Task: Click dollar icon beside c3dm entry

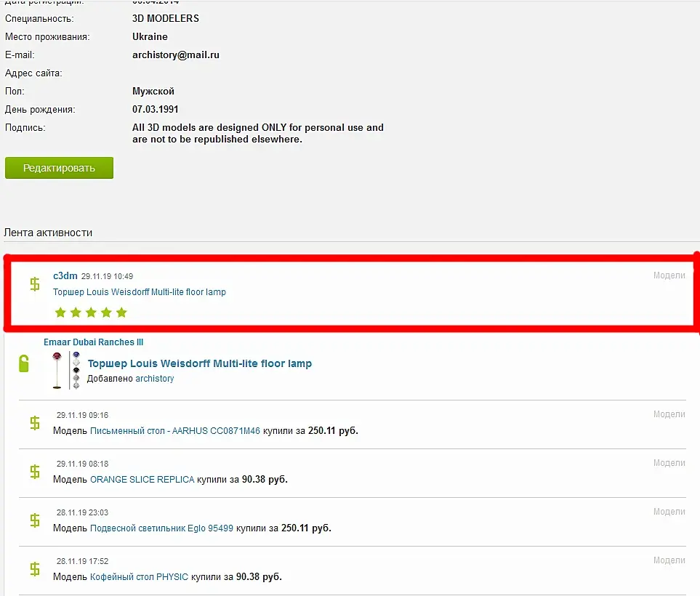Action: [35, 284]
